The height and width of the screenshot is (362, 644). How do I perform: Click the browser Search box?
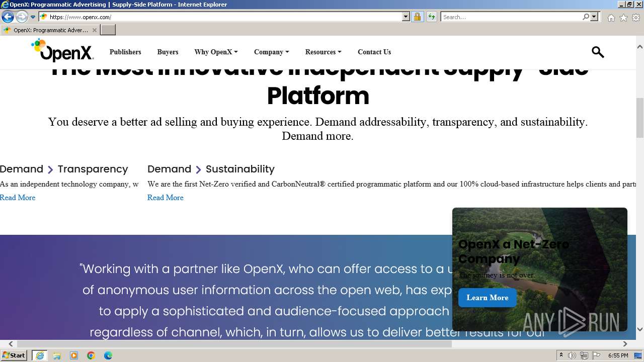[x=511, y=17]
